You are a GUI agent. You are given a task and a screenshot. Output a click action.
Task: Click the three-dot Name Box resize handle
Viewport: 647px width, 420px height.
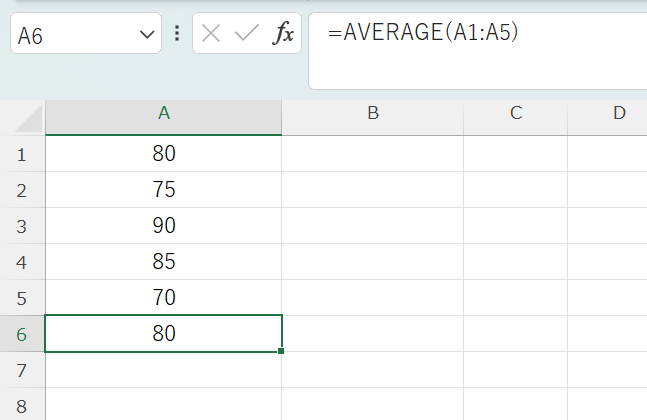click(177, 34)
